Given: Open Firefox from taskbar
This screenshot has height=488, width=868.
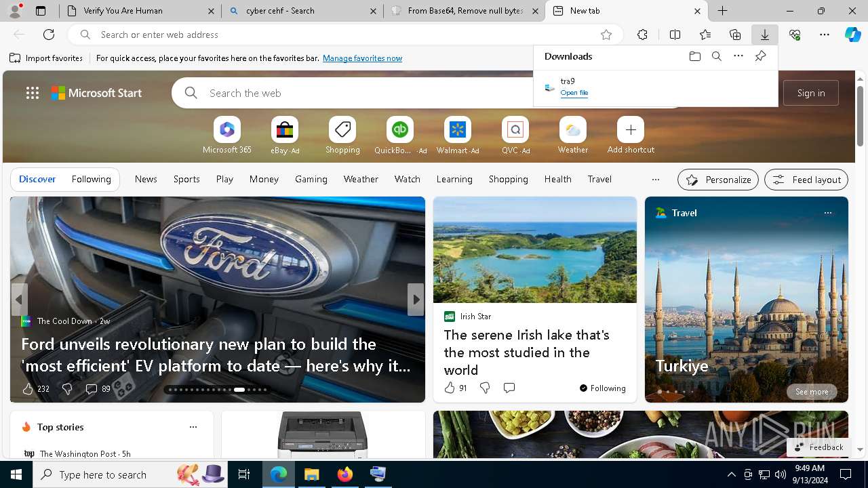Looking at the screenshot, I should click(x=345, y=474).
